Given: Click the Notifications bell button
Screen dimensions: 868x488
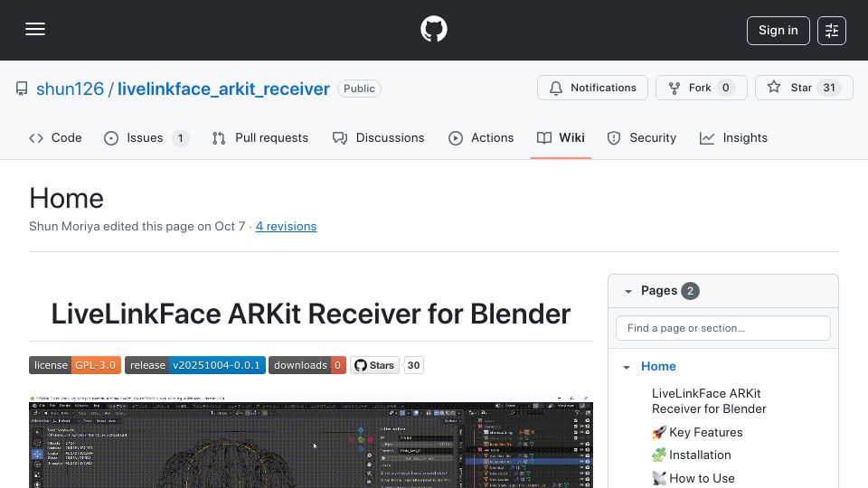Looking at the screenshot, I should click(592, 88).
